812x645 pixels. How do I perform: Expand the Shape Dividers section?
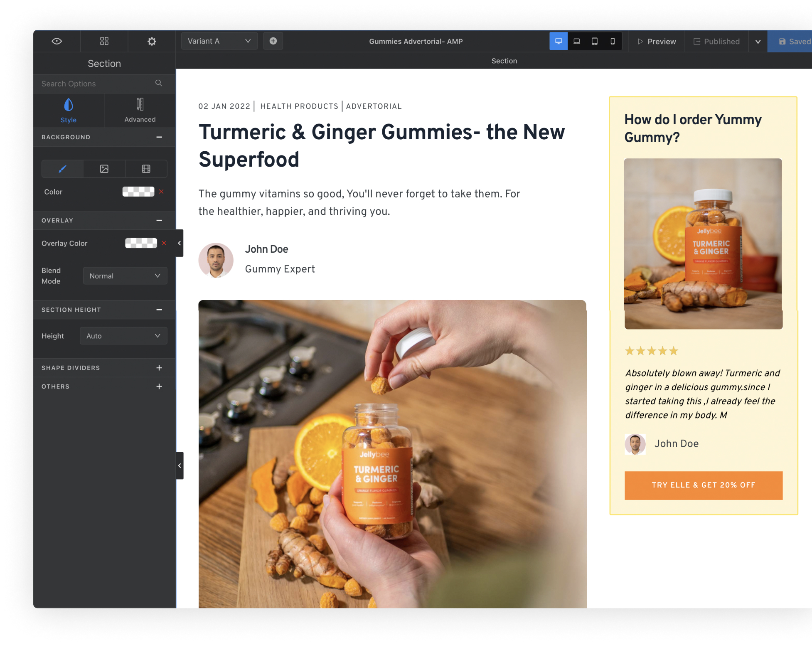159,368
